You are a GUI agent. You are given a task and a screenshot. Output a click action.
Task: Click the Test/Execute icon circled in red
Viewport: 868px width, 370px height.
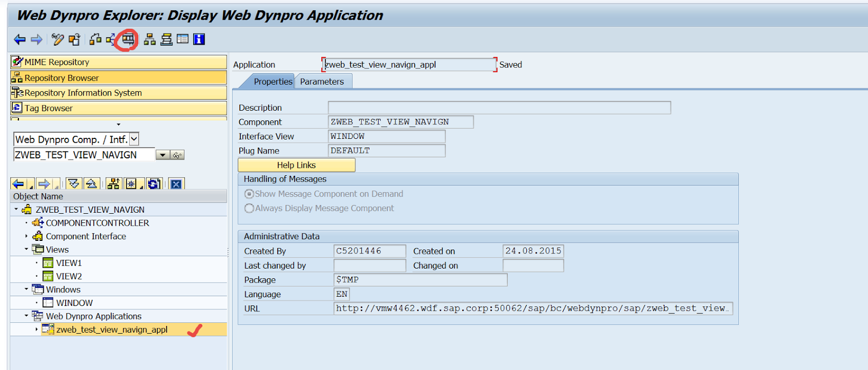click(x=128, y=39)
